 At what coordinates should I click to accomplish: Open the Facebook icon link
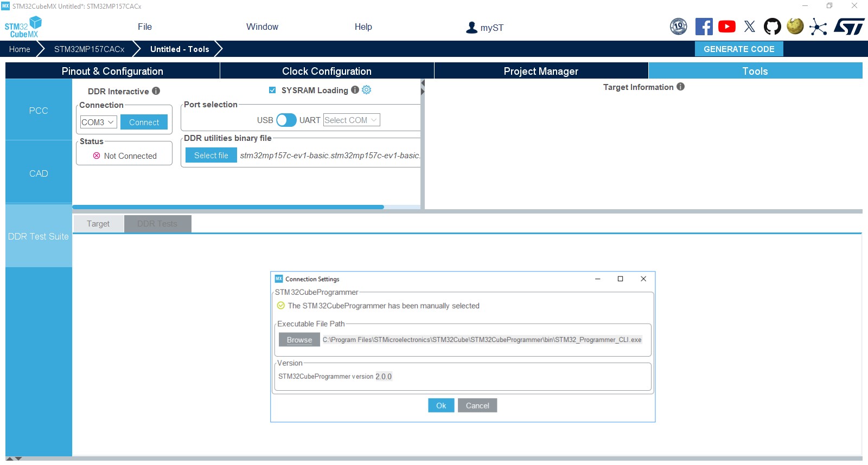click(704, 27)
